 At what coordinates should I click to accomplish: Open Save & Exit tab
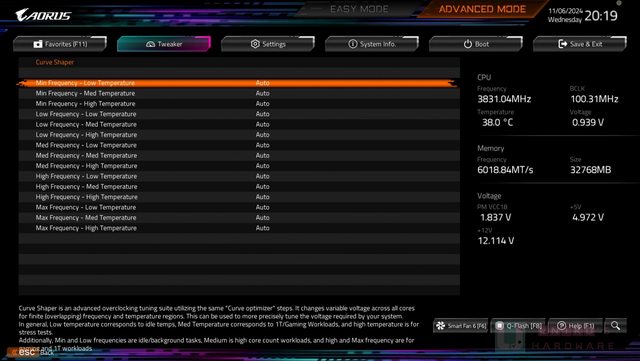point(580,44)
